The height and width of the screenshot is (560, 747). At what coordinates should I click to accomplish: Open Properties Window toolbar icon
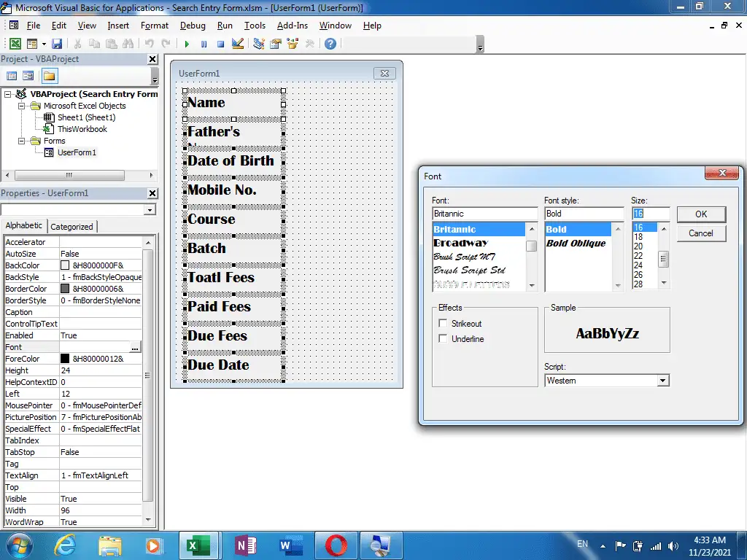click(x=275, y=44)
